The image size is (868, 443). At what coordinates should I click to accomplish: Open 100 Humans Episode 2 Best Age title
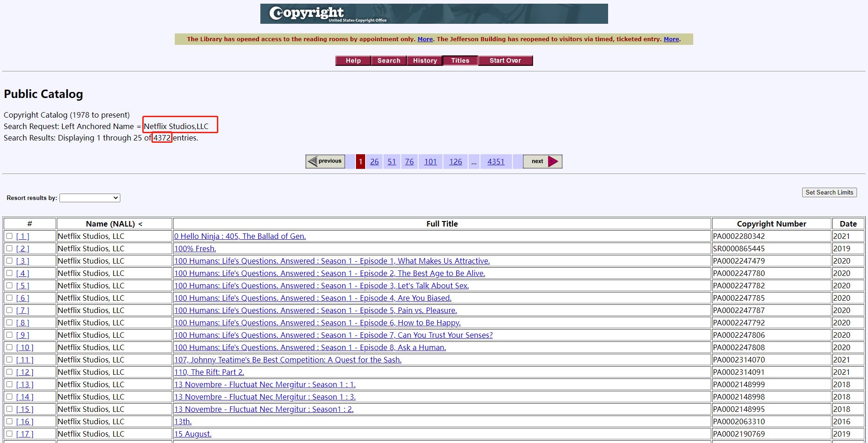pyautogui.click(x=329, y=273)
